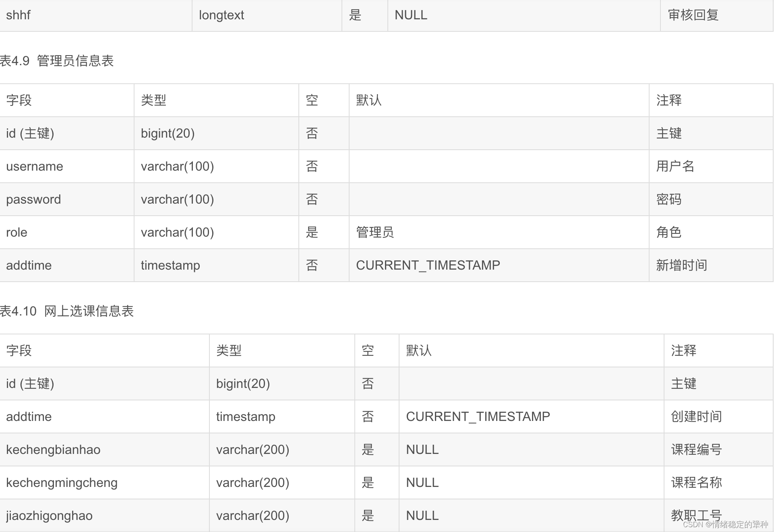
Task: Click the 'varchar(100)' type in role row
Action: [x=177, y=232]
